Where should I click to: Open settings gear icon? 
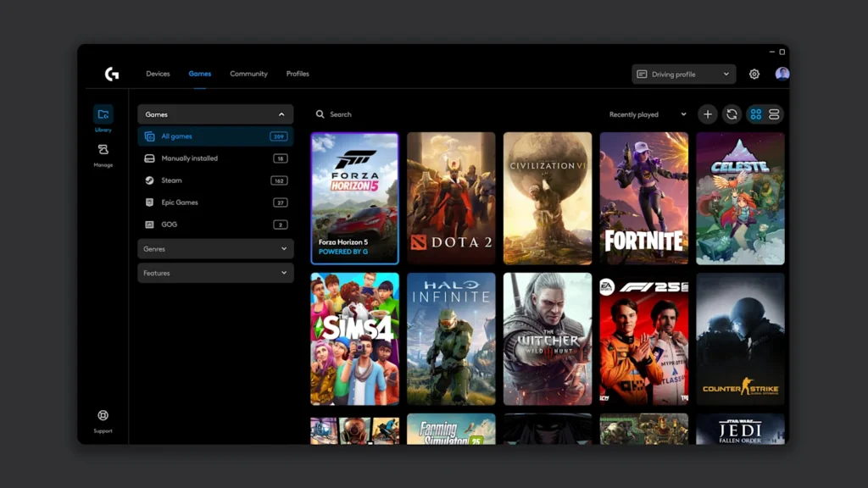coord(754,75)
